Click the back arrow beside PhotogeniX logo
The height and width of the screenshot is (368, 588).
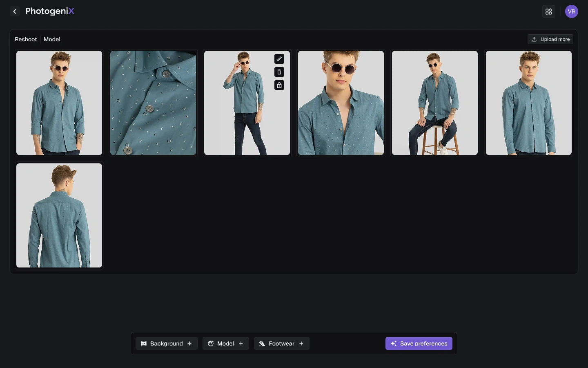(x=15, y=11)
